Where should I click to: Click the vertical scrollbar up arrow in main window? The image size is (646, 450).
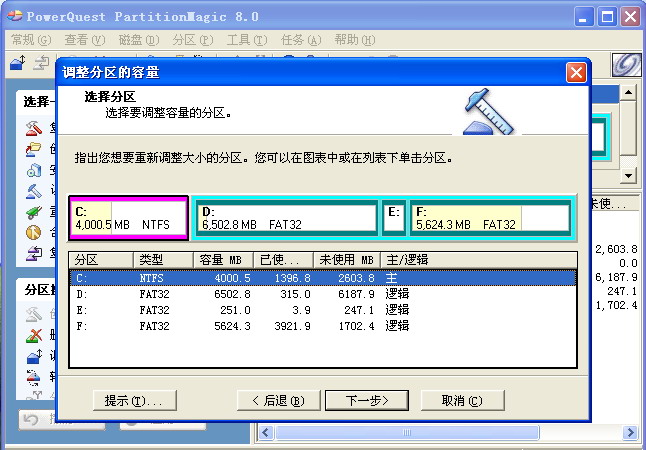(x=629, y=93)
